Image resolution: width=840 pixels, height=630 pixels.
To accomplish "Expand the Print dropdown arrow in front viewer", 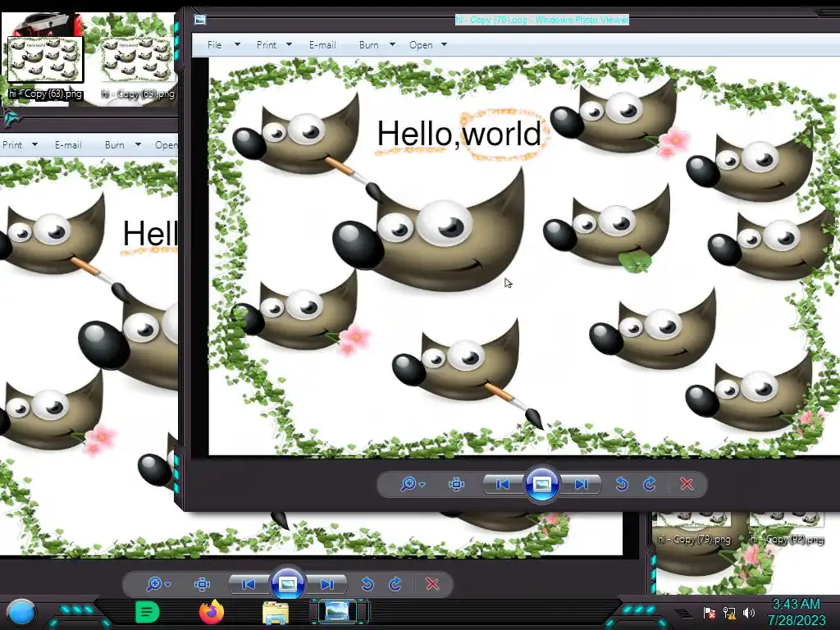I will click(x=290, y=44).
